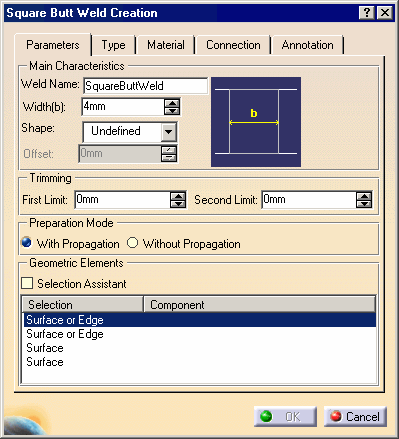Select the Annotation tab
The width and height of the screenshot is (399, 439).
[x=307, y=45]
